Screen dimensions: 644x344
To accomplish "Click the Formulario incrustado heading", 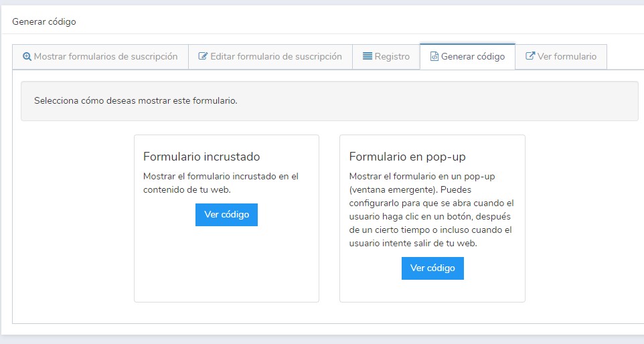I will 202,157.
